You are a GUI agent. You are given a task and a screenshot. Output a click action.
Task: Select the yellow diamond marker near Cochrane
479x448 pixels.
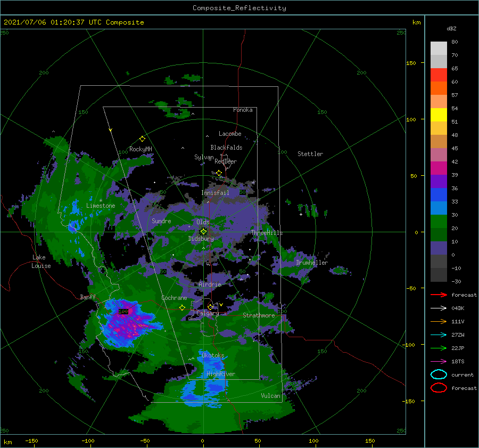[183, 307]
